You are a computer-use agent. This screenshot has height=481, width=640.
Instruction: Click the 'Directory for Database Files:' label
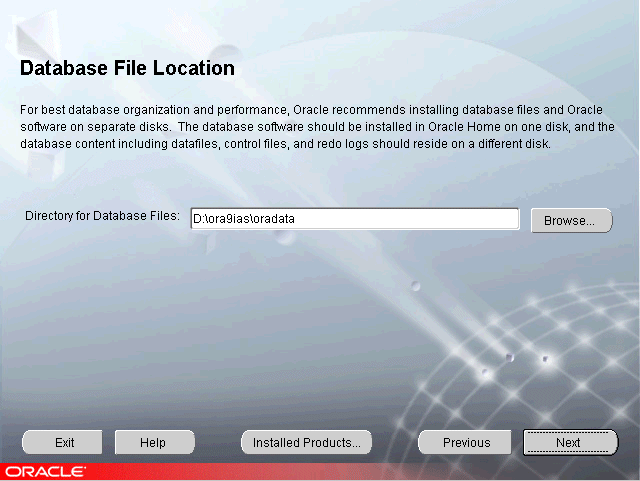point(102,216)
